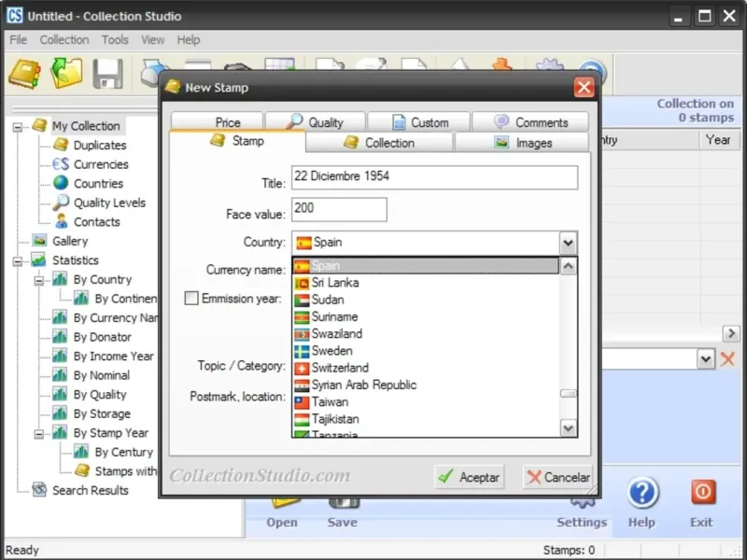Viewport: 747px width, 560px height.
Task: Select the Duplicates tree item
Action: pyautogui.click(x=100, y=146)
